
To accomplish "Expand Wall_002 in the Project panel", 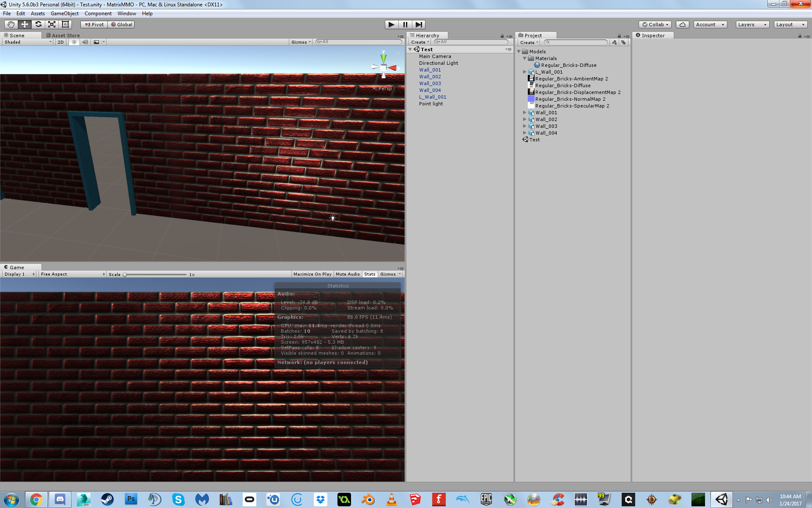I will point(524,119).
